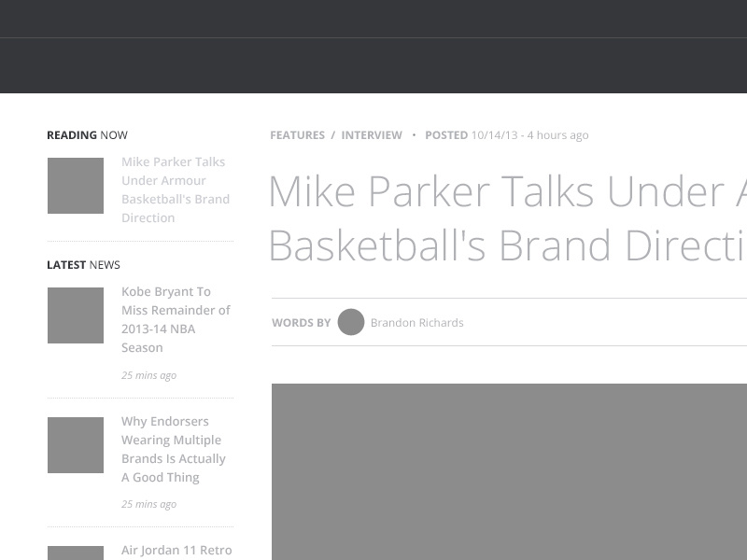747x560 pixels.
Task: Click the thumbnail beside the Why Endorsers article
Action: click(x=76, y=445)
